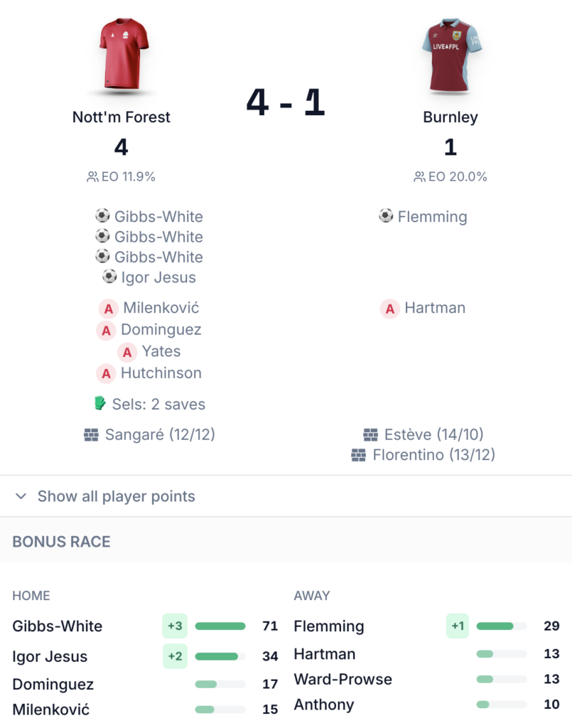Click the goal ball icon beside Flemming
This screenshot has height=728, width=572.
pyautogui.click(x=386, y=215)
